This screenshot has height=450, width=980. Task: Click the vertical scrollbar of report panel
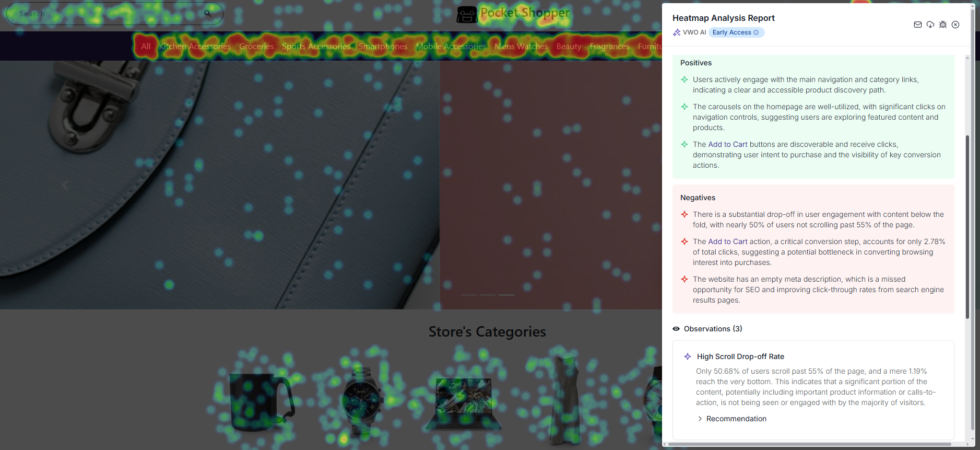pos(967,227)
